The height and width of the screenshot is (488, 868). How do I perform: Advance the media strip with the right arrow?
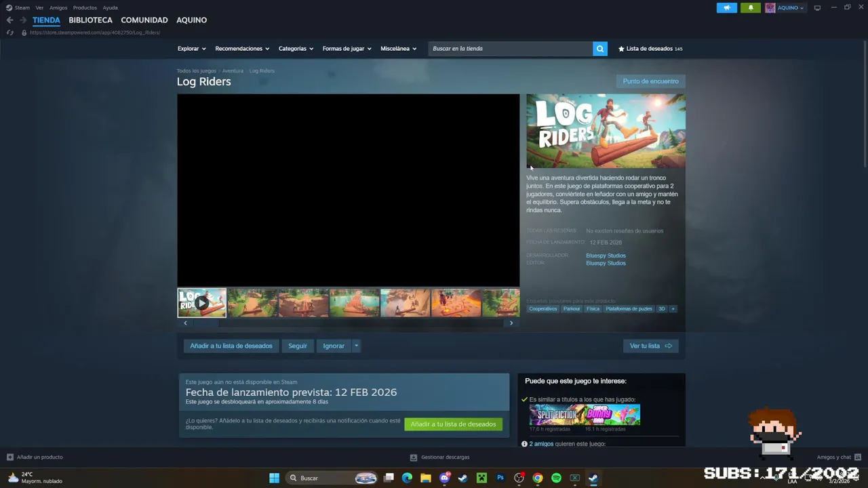click(x=511, y=323)
